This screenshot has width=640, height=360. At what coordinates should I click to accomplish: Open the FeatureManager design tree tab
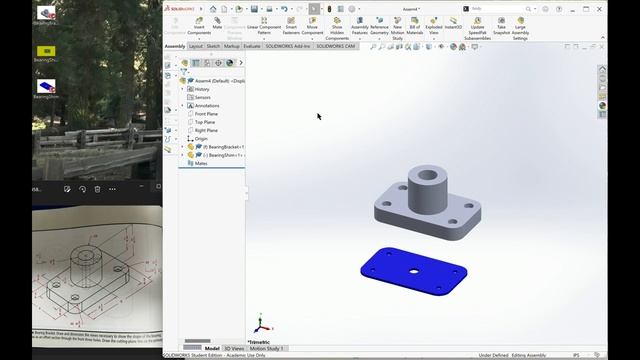184,63
